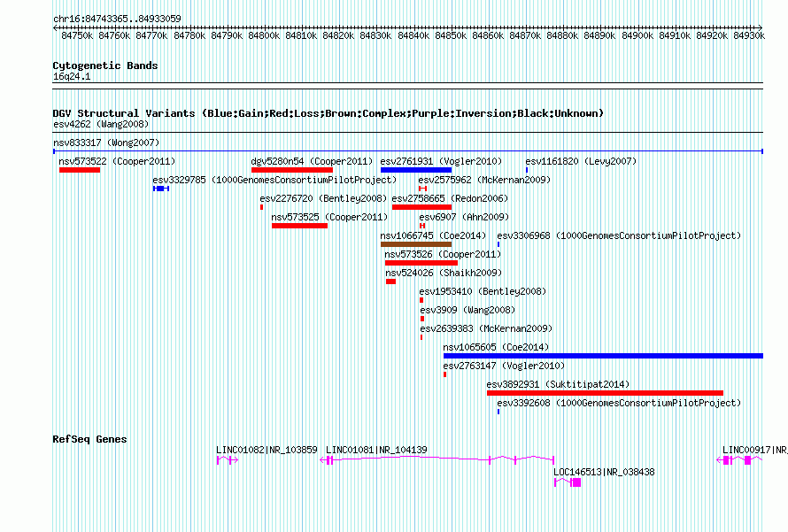Click the blue esv3329785 gain glyph
The width and height of the screenshot is (788, 532).
click(x=161, y=189)
